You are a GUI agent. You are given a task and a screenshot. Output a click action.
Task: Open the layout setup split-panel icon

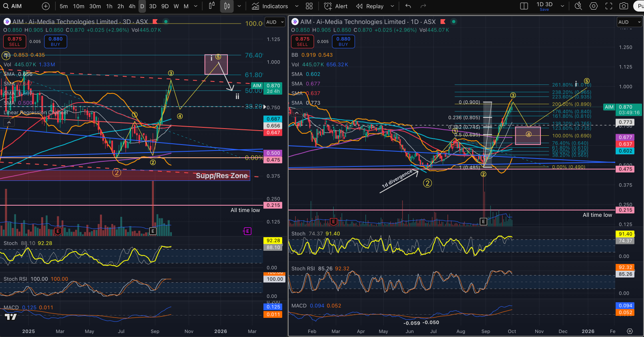[x=524, y=6]
